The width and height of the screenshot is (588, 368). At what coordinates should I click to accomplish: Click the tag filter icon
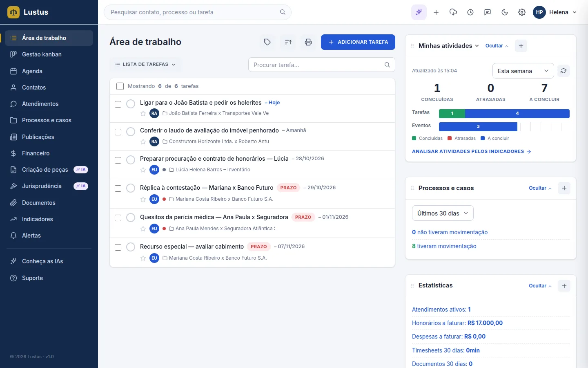click(x=267, y=42)
